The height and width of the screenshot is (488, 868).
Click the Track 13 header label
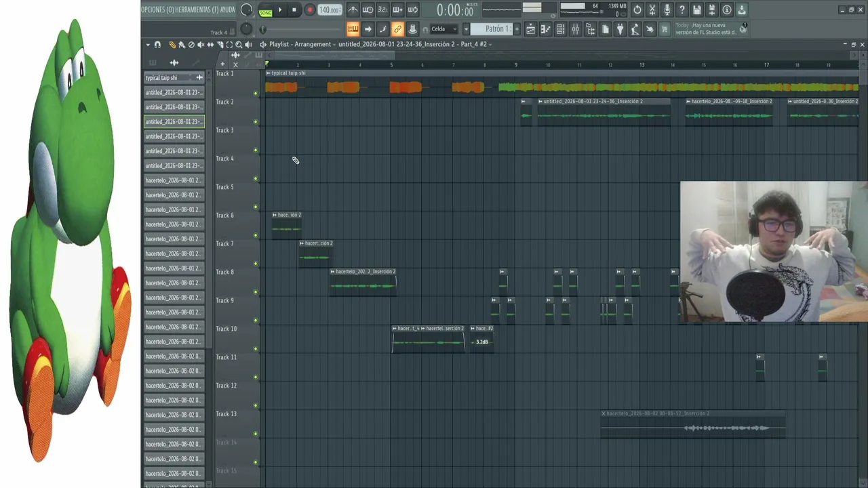(226, 414)
